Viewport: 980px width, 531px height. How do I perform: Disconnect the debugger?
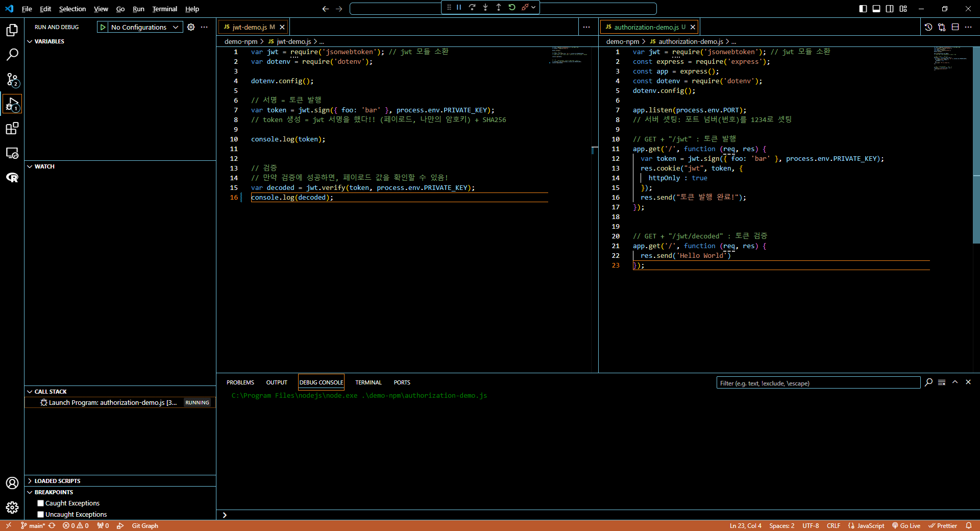coord(525,7)
